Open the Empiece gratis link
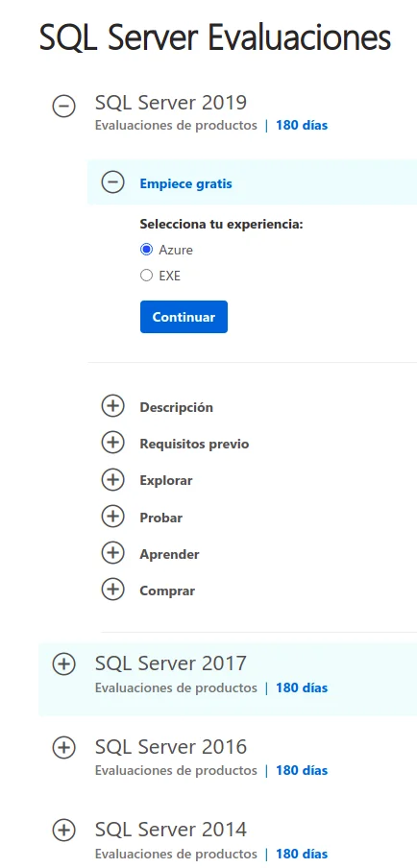The image size is (417, 868). point(185,183)
